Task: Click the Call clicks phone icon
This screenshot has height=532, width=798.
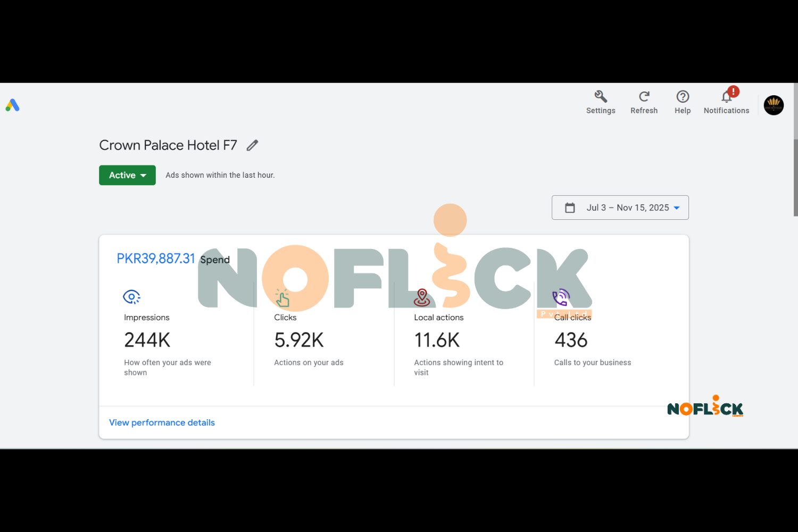Action: point(561,297)
